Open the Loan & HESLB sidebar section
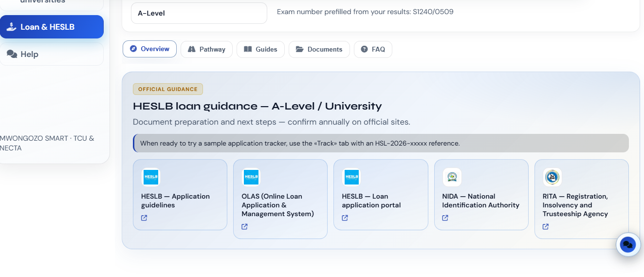This screenshot has height=277, width=644. click(52, 27)
